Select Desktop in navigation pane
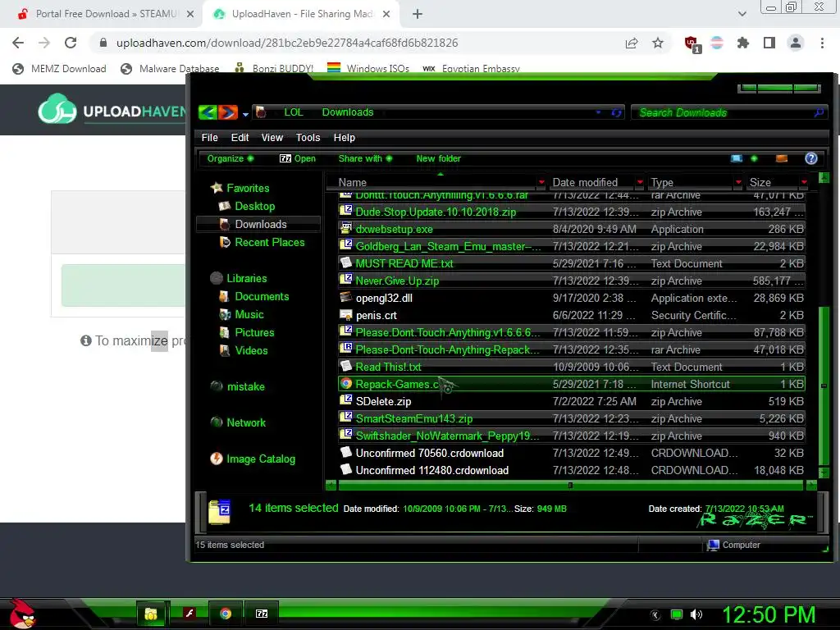 pyautogui.click(x=254, y=206)
